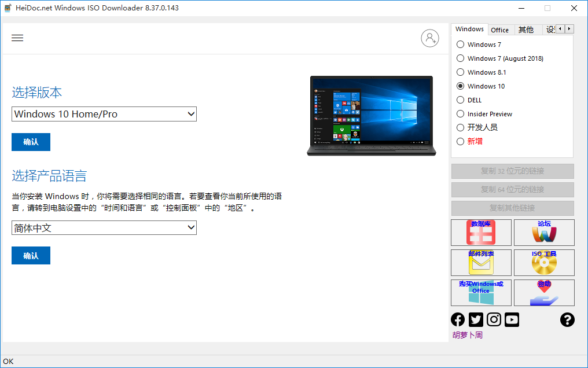Screen dimensions: 588x368
Task: Select the red 新增 radio button
Action: point(469,142)
